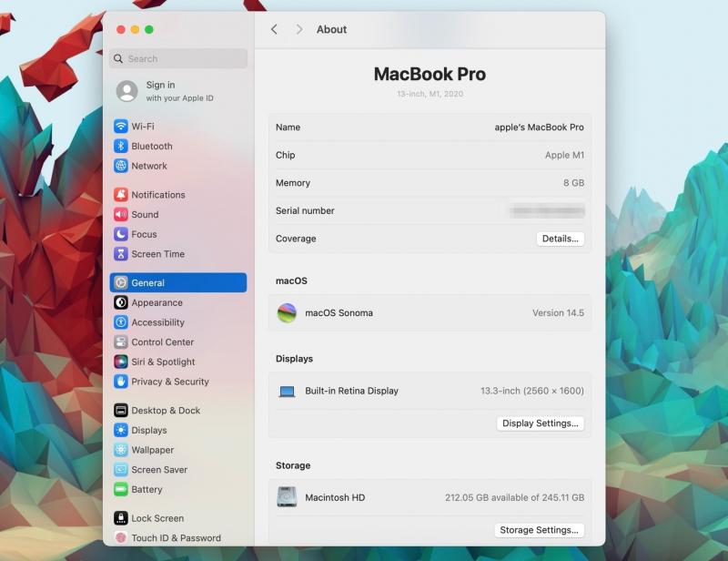Go forward with the right chevron
This screenshot has height=561, width=728.
tap(299, 29)
